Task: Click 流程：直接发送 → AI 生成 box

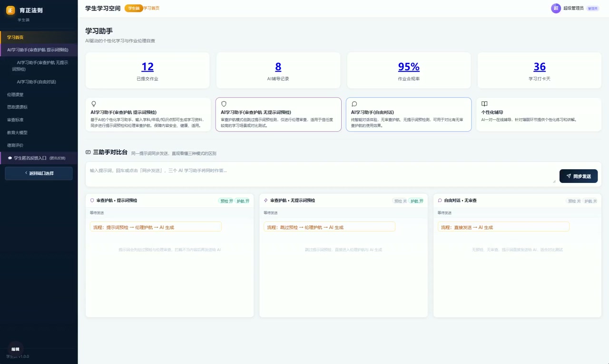Action: tap(503, 227)
